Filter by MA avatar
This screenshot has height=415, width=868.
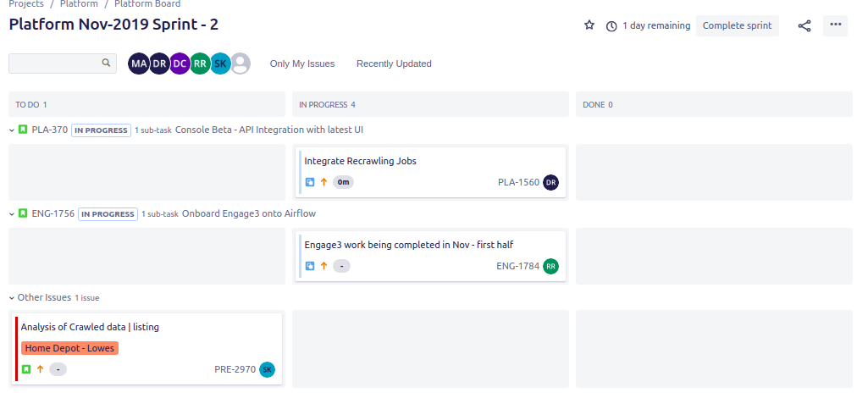(139, 64)
